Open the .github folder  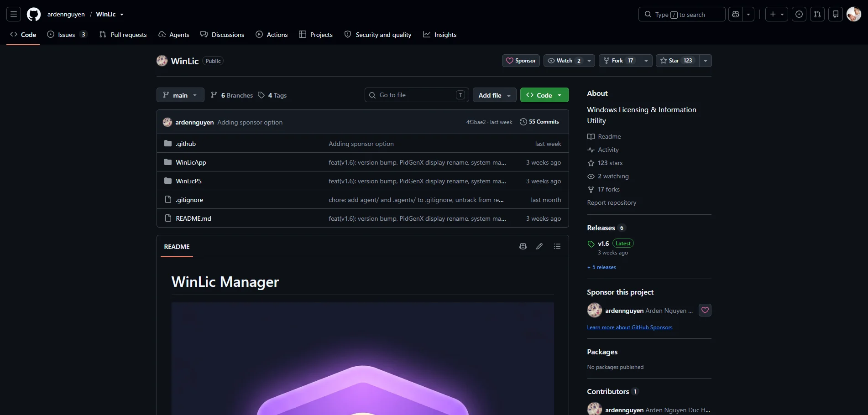[x=186, y=144]
